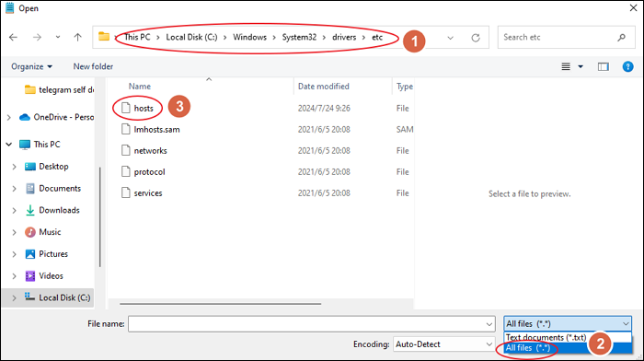Click the services file icon
644x361 pixels.
pos(126,192)
